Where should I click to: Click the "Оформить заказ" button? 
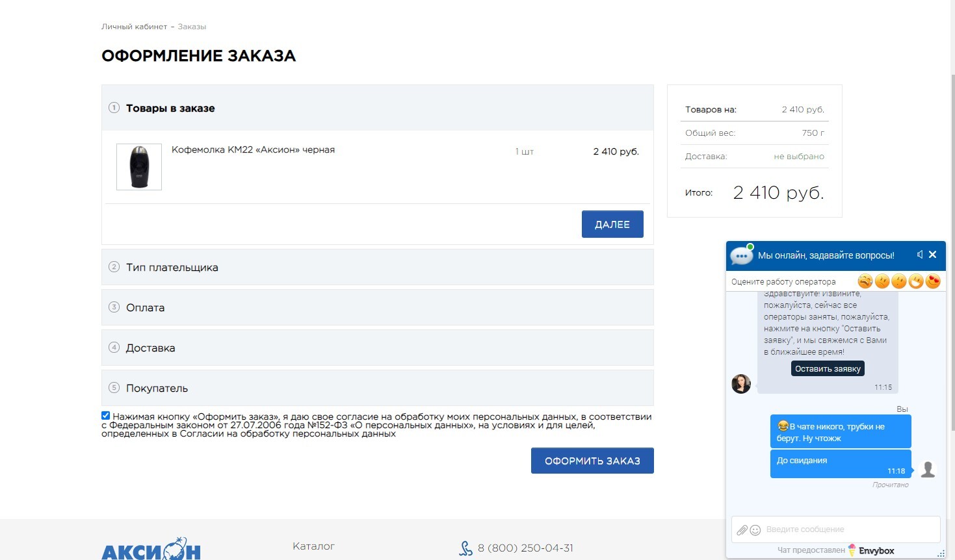pos(592,461)
